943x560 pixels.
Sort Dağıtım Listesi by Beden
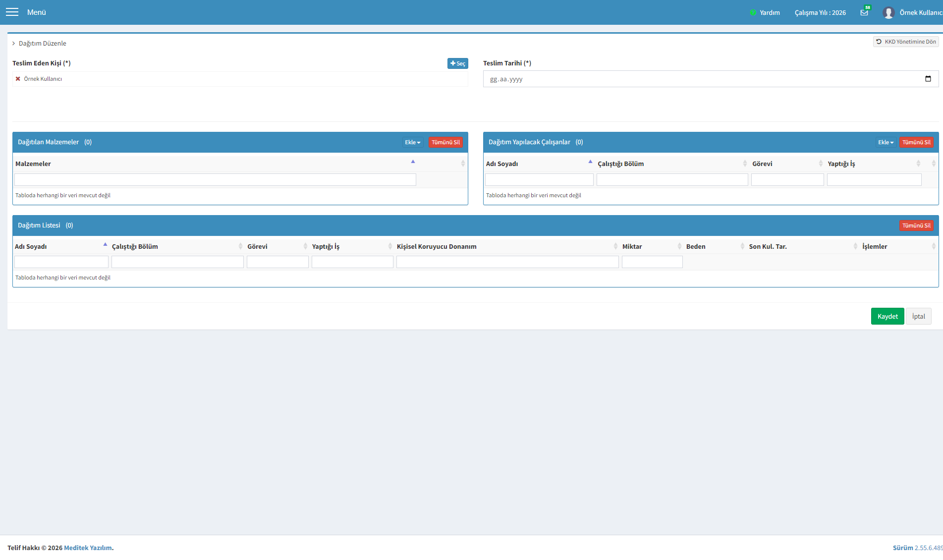coord(716,246)
